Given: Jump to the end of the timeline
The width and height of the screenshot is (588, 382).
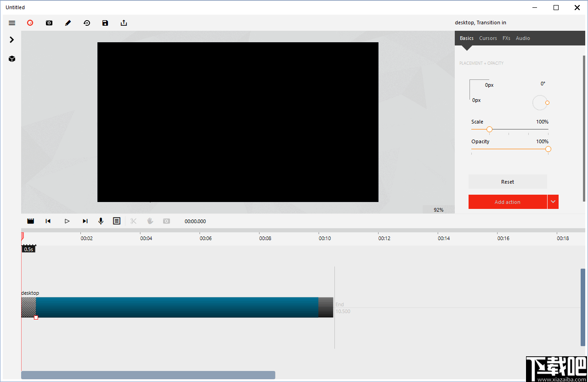Looking at the screenshot, I should point(85,221).
